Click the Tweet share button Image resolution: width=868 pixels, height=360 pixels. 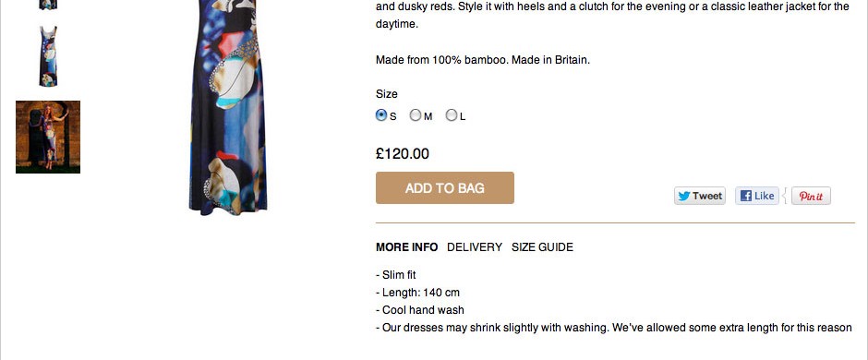[x=700, y=196]
